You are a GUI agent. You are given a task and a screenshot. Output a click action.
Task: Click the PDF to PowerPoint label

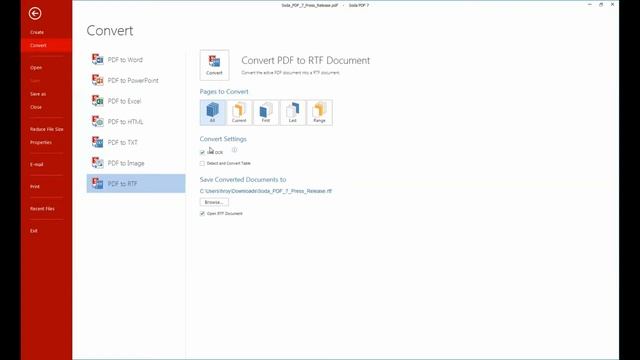tap(133, 80)
